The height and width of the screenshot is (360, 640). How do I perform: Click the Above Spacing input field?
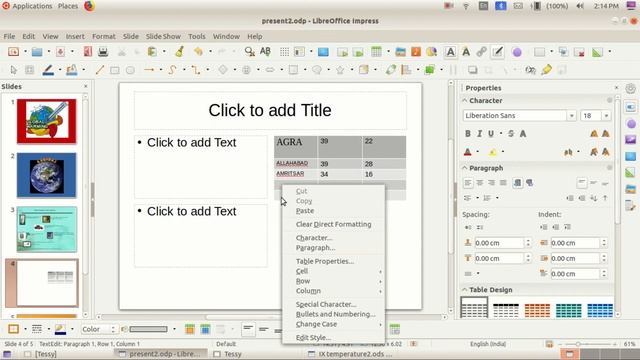point(499,243)
